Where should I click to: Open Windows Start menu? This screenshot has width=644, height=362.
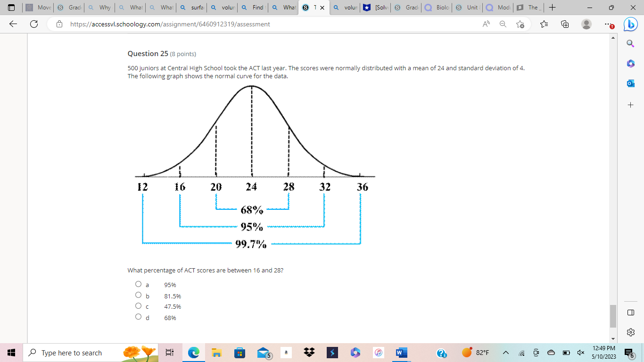tap(12, 353)
